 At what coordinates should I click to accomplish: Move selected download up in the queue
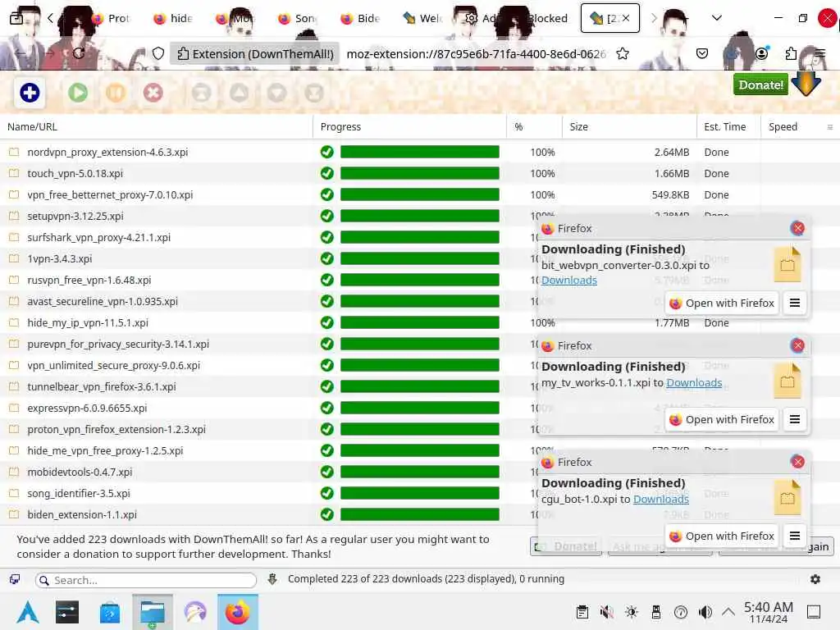point(239,93)
